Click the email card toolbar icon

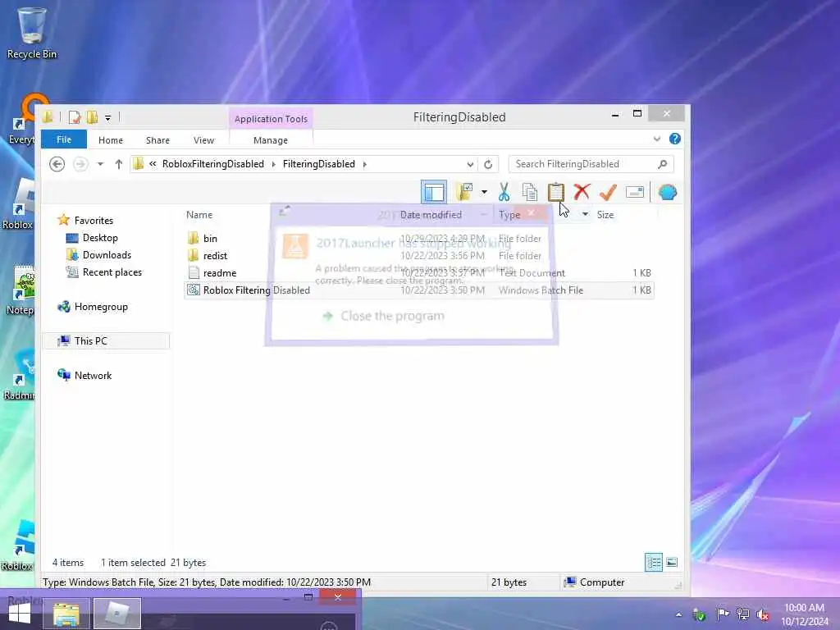635,192
